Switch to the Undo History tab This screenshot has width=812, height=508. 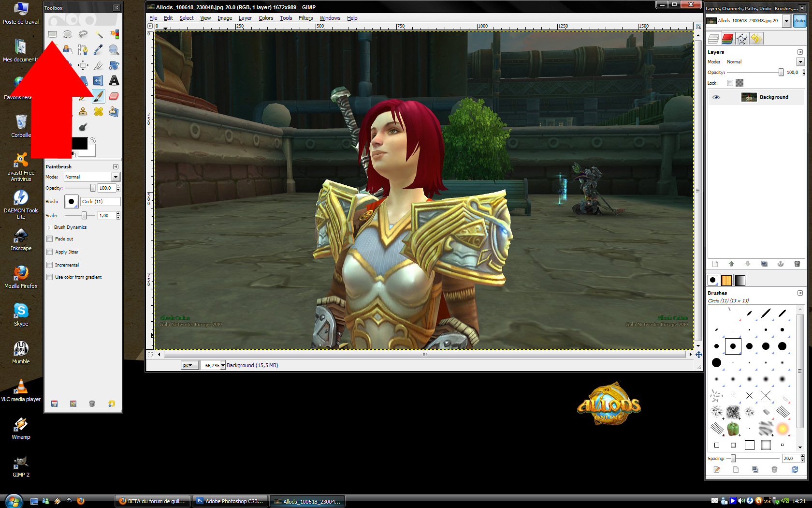click(756, 39)
